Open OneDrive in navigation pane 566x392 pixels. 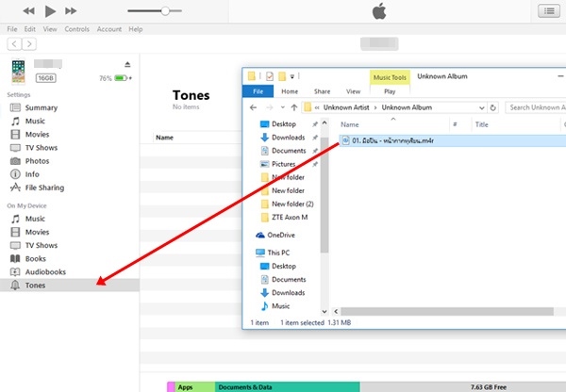tap(281, 236)
